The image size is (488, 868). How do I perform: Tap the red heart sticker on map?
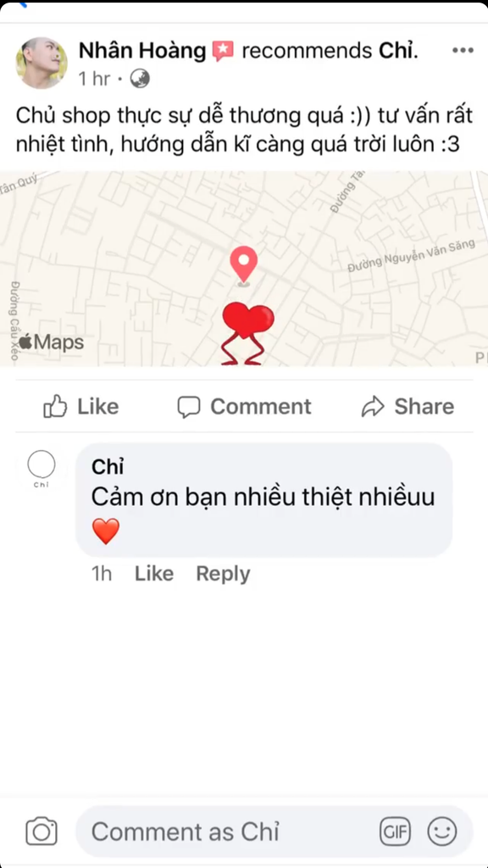[247, 334]
